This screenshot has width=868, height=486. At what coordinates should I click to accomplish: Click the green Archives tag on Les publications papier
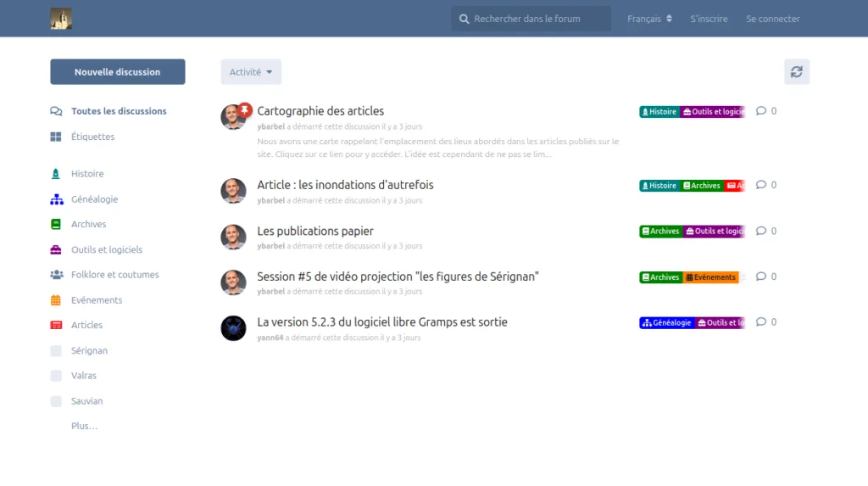[x=661, y=231]
